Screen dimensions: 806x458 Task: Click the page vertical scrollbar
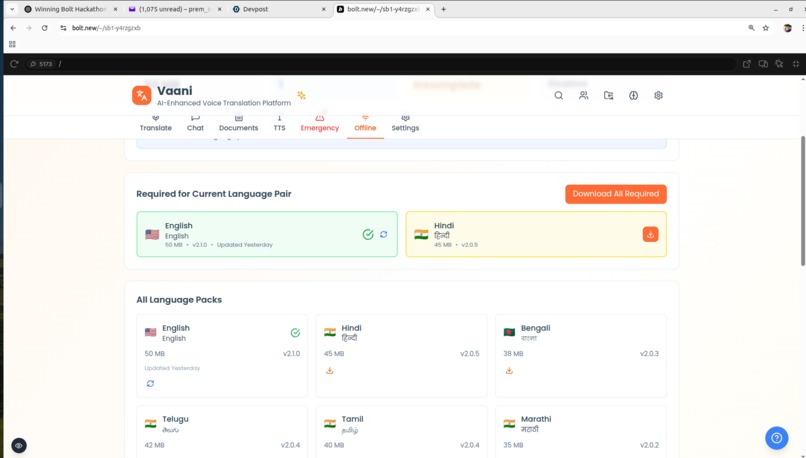pyautogui.click(x=802, y=200)
